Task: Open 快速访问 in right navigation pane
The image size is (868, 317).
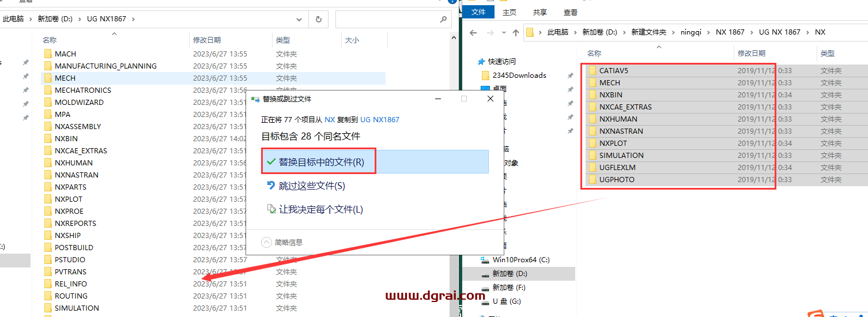Action: tap(501, 61)
